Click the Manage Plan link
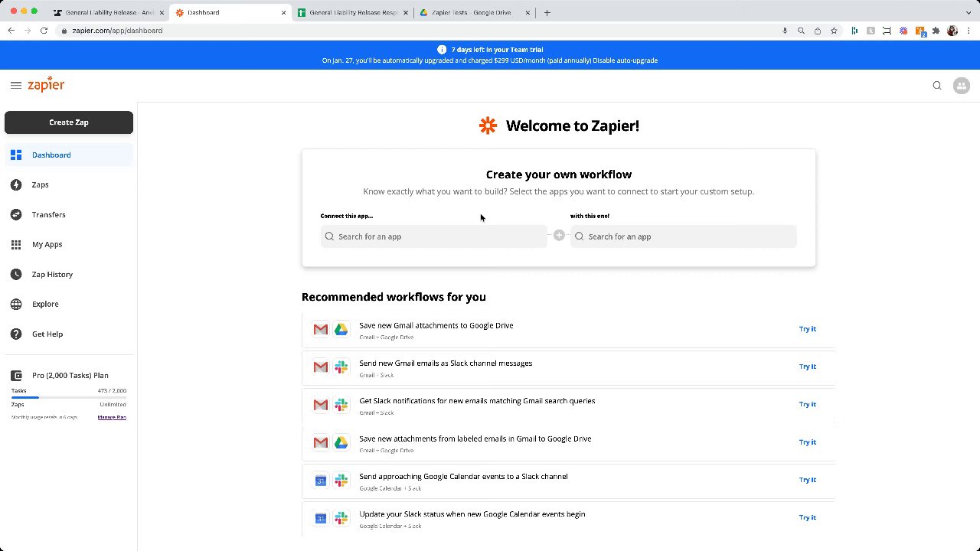The height and width of the screenshot is (551, 980). [x=112, y=417]
